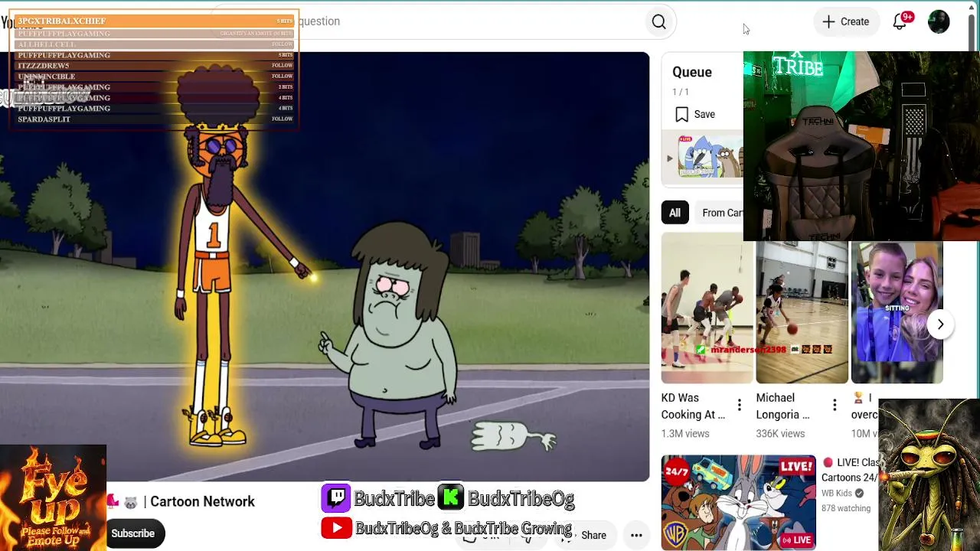980x551 pixels.
Task: Open the live Classic Cartoons video title
Action: [x=850, y=470]
